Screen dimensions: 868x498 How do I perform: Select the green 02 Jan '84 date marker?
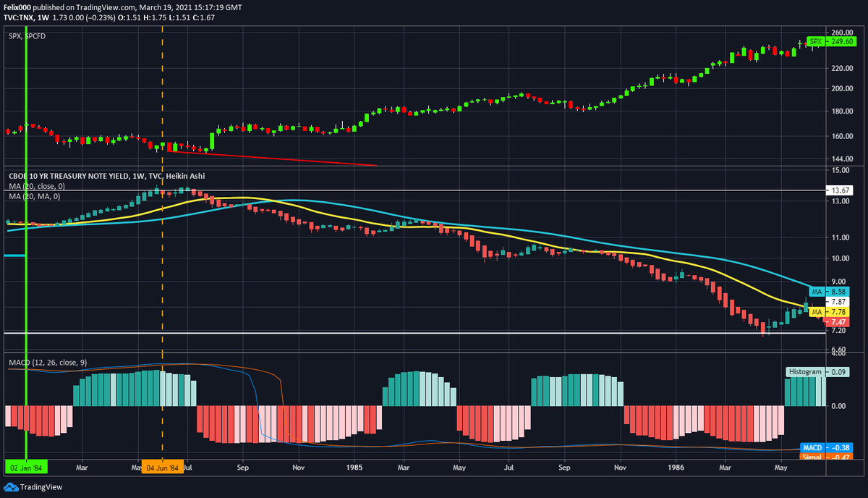pos(26,467)
